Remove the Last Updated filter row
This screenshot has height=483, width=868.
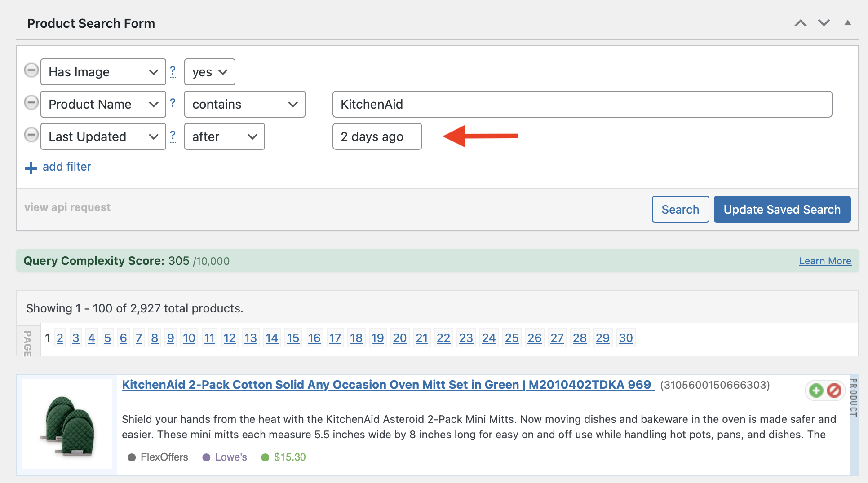click(x=31, y=135)
